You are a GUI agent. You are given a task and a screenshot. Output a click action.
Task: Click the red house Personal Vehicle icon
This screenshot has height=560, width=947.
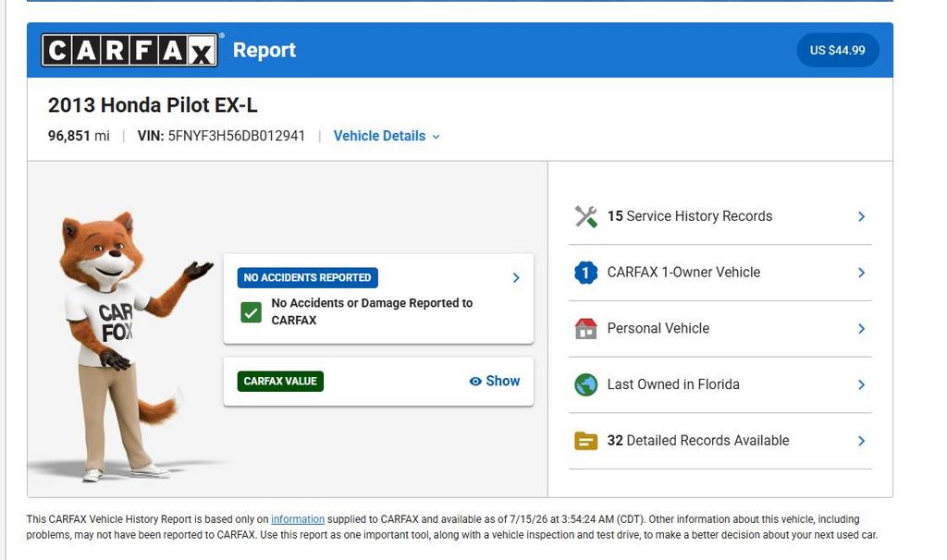pyautogui.click(x=585, y=328)
